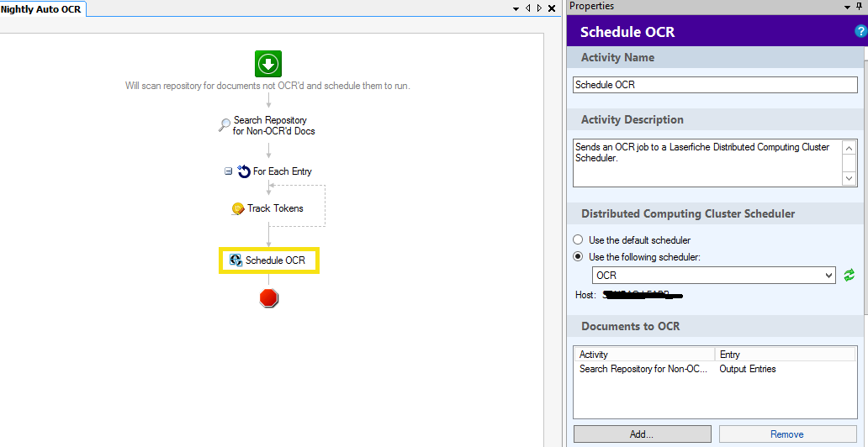
Task: Open the OCR scheduler dropdown
Action: click(828, 276)
